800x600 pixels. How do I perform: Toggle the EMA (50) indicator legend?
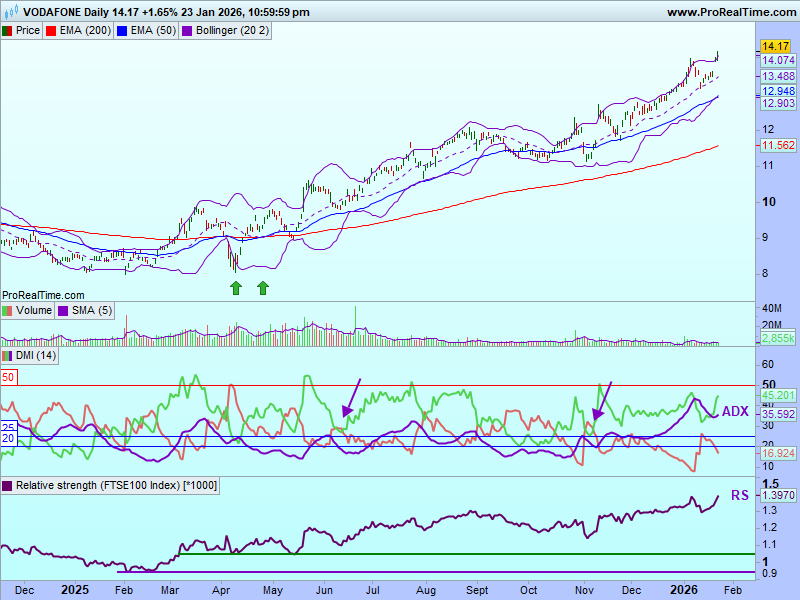pos(152,31)
